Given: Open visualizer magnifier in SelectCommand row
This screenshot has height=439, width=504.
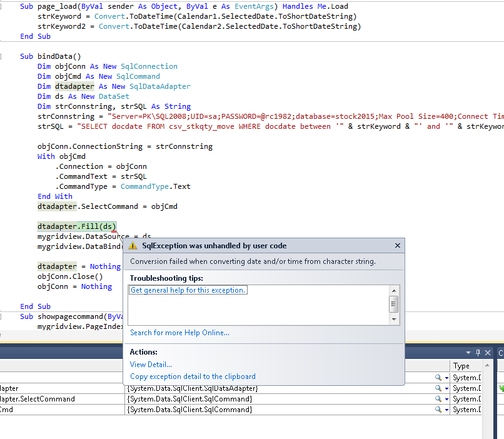Looking at the screenshot, I should pyautogui.click(x=438, y=399).
